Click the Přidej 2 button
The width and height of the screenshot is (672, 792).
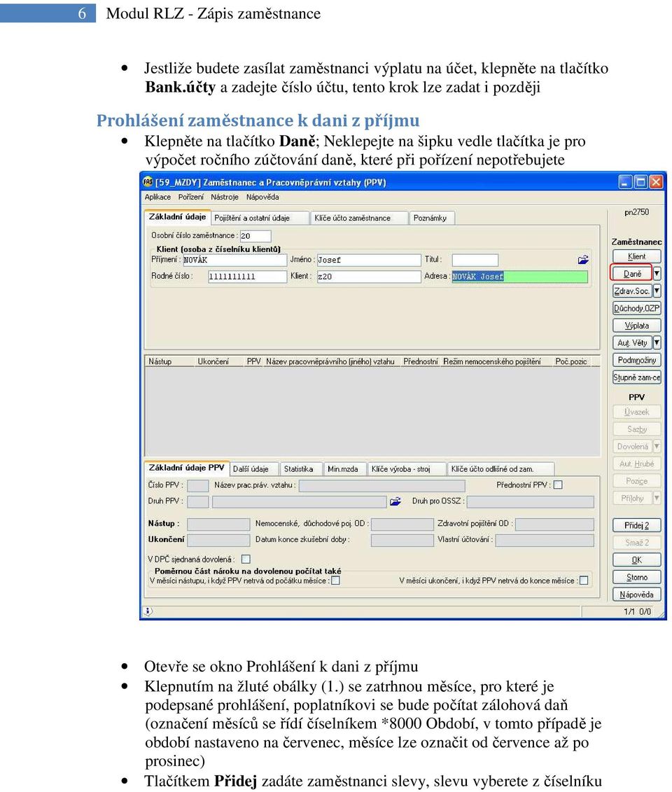[636, 525]
